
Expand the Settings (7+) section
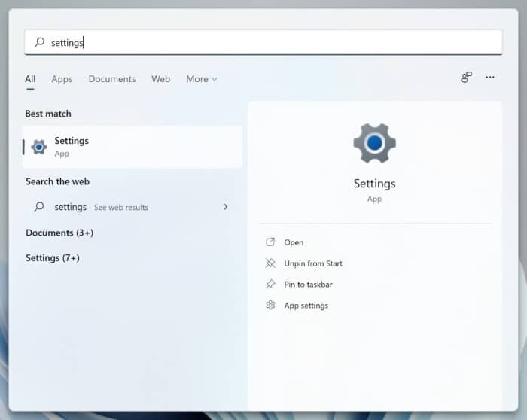[x=53, y=257]
